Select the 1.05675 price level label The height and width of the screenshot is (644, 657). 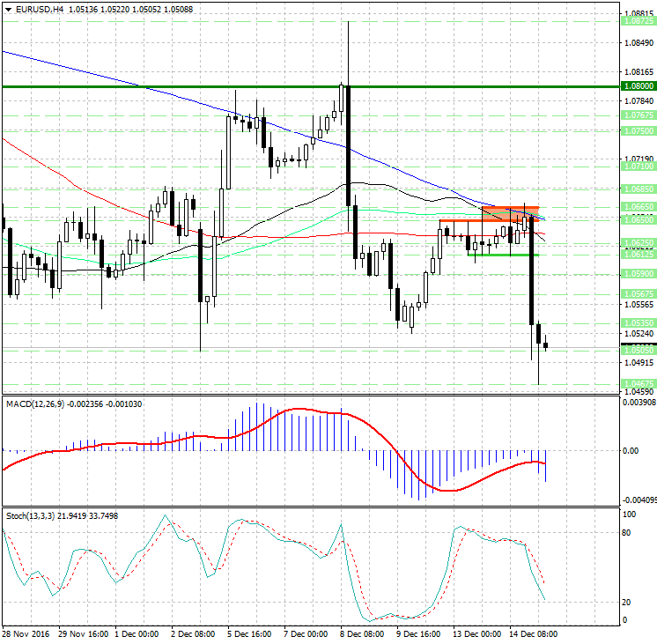(x=639, y=294)
